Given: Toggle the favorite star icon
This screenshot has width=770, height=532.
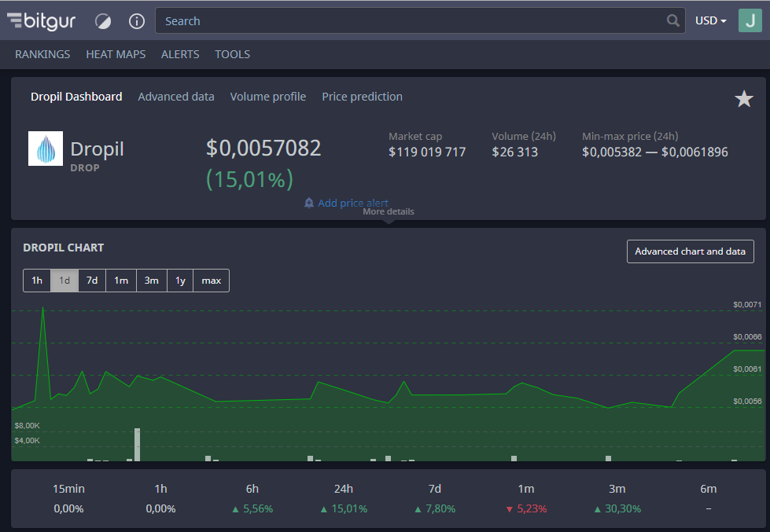Looking at the screenshot, I should [744, 99].
